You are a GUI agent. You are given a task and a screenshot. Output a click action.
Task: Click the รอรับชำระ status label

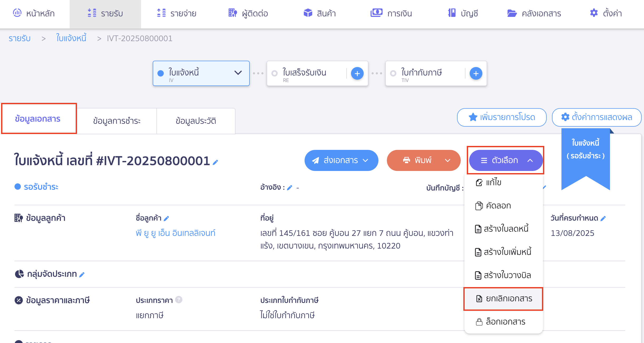(x=41, y=187)
